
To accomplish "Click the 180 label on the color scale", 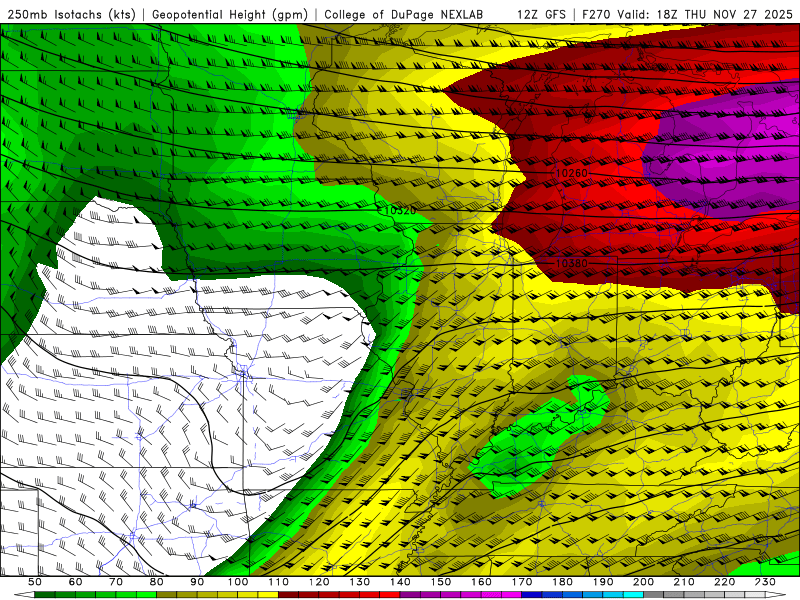I will (x=562, y=582).
